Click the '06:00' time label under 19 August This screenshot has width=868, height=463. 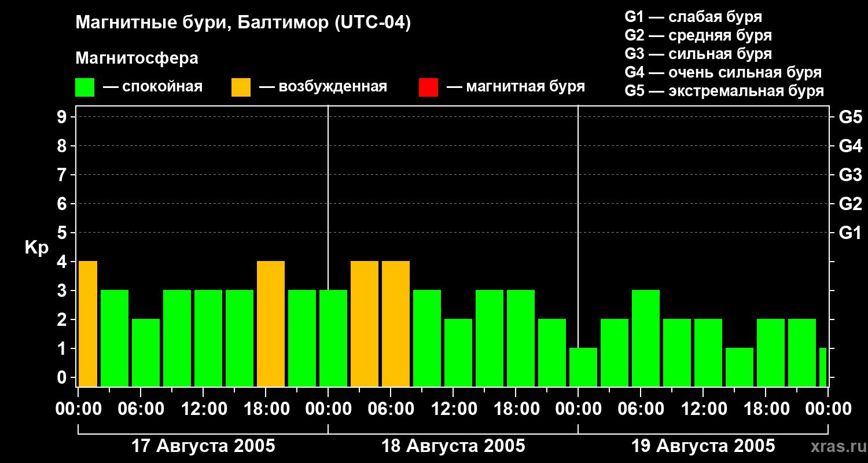642,409
